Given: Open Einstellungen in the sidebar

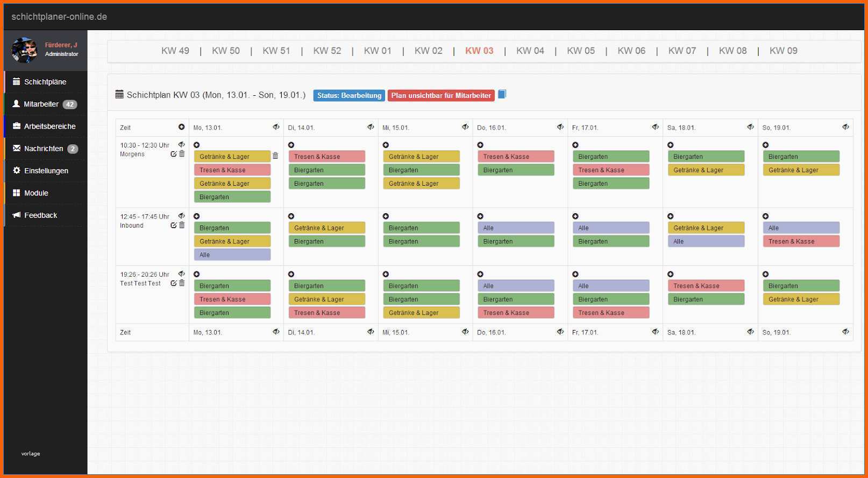Looking at the screenshot, I should click(x=46, y=171).
